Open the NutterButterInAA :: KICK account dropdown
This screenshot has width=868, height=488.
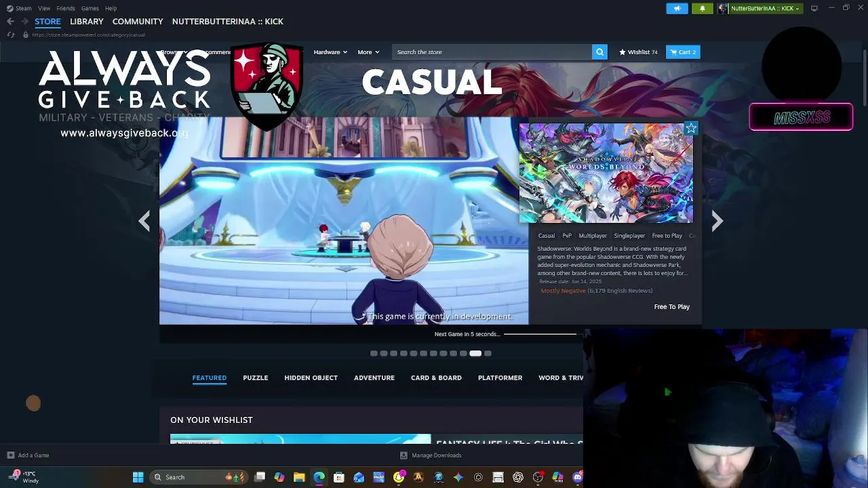(765, 8)
